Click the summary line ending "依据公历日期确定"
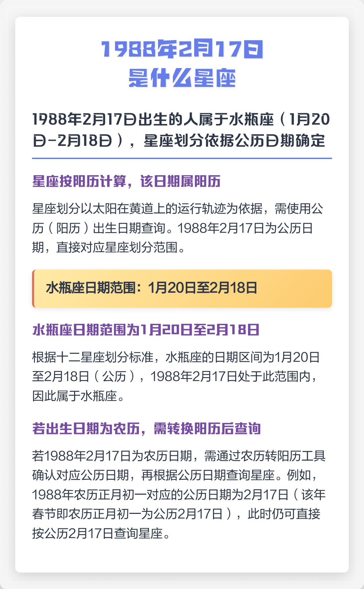This screenshot has height=589, width=364. pyautogui.click(x=179, y=141)
